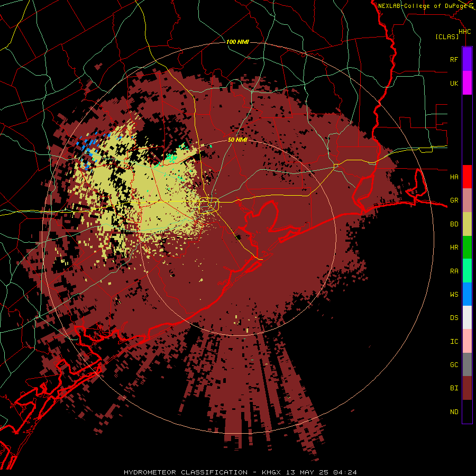476x476 pixels.
Task: Click the DS white legend swatch
Action: click(x=467, y=317)
